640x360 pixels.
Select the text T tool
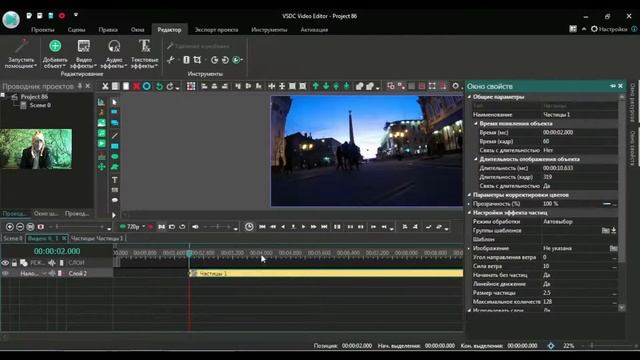coord(115,180)
